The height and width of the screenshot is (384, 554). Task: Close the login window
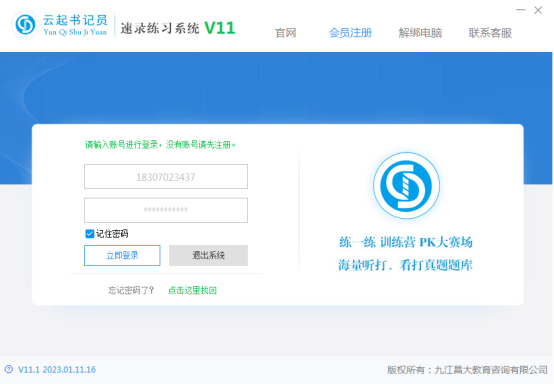(x=538, y=10)
